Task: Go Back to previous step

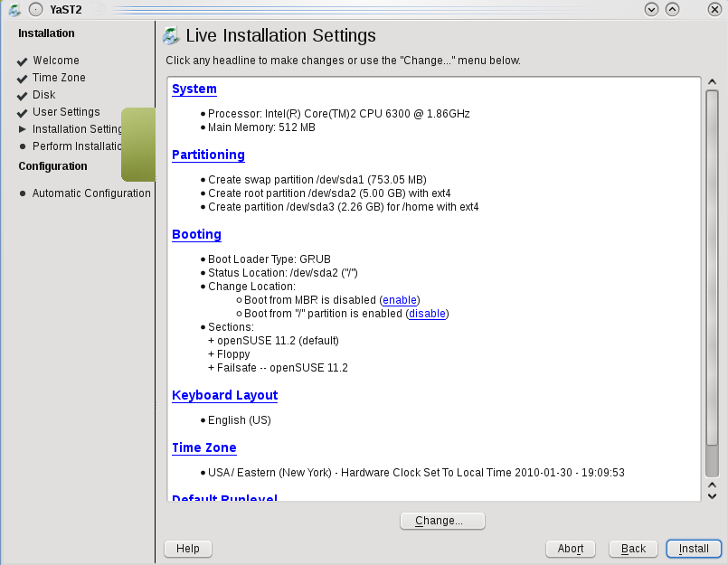Action: coord(633,549)
